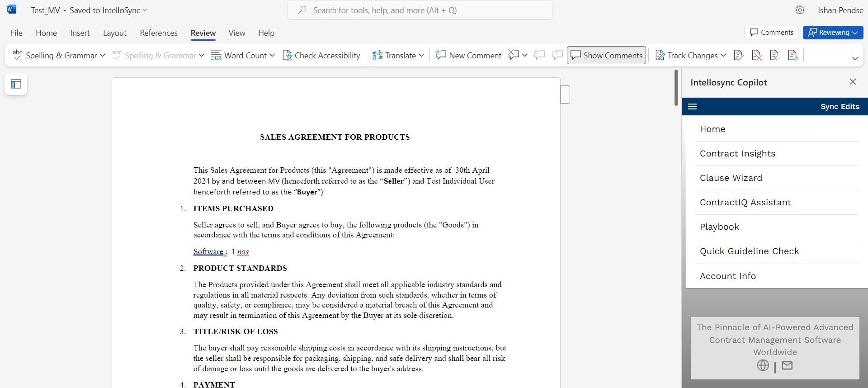The height and width of the screenshot is (388, 868).
Task: Open the Word Count dropdown arrow
Action: (272, 55)
